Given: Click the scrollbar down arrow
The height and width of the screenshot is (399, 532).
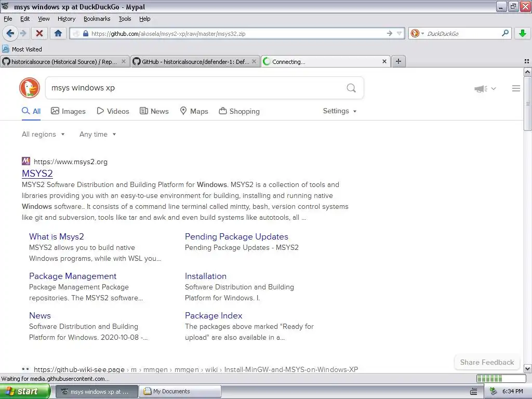Looking at the screenshot, I should pos(528,369).
